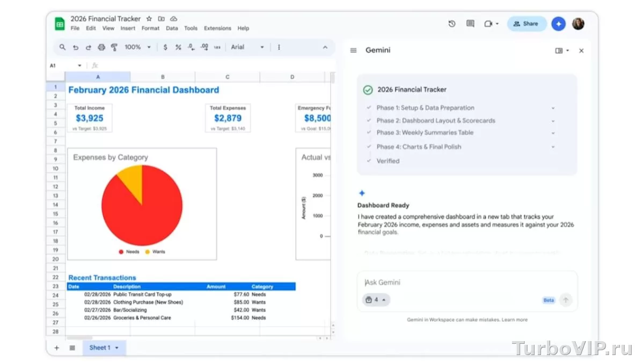Select column B header
The width and height of the screenshot is (644, 362).
tap(163, 77)
